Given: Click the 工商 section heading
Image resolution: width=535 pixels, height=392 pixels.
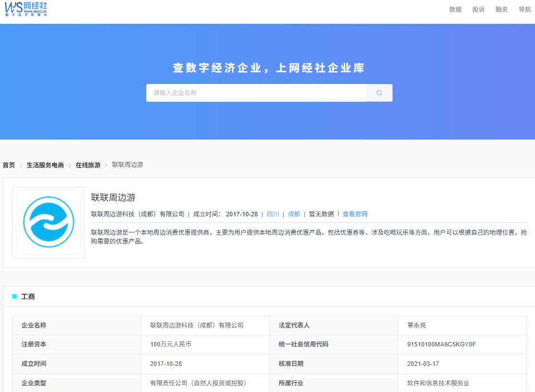Looking at the screenshot, I should tap(28, 296).
